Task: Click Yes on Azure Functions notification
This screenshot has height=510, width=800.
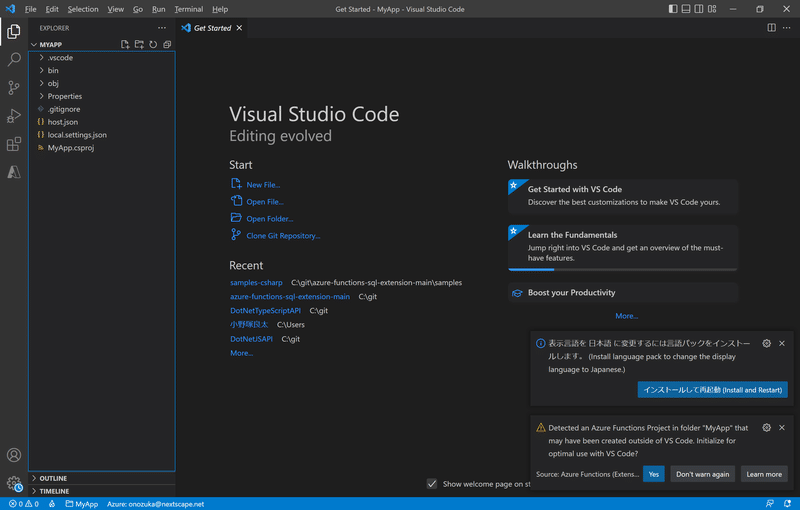Action: [x=654, y=474]
